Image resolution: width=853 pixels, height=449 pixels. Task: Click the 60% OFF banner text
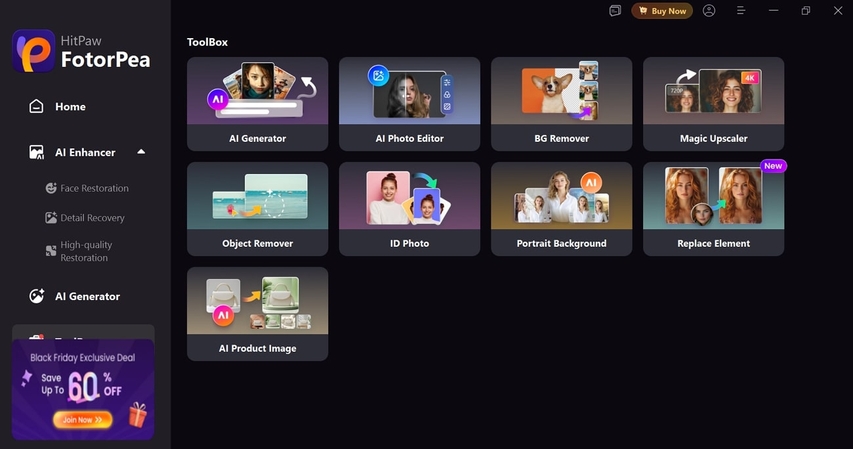[95, 386]
